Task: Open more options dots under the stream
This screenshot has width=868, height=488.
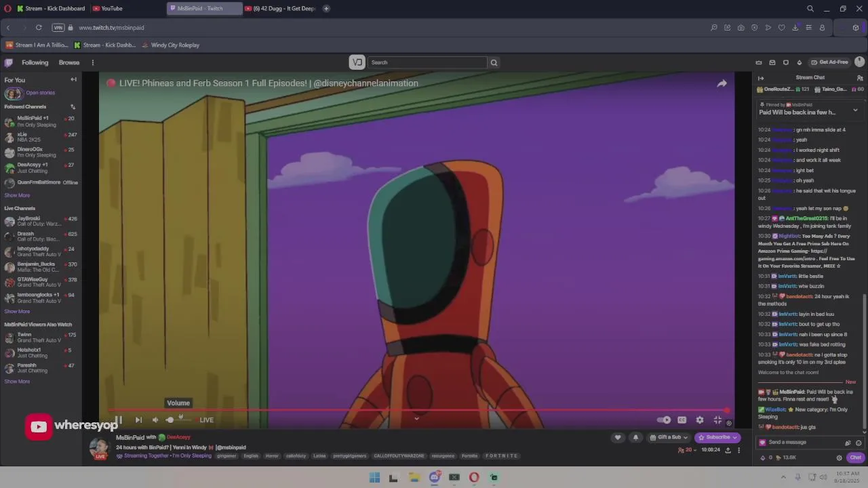Action: coord(738,450)
